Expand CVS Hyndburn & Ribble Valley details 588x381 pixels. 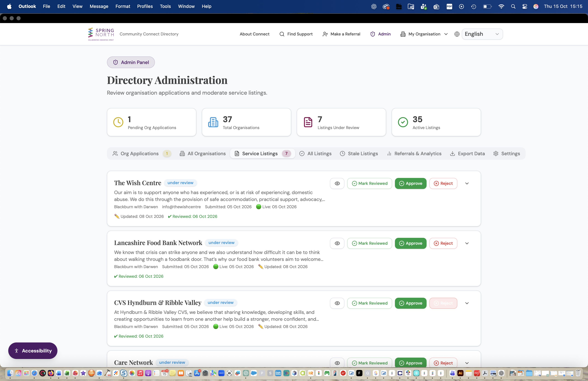pyautogui.click(x=467, y=303)
